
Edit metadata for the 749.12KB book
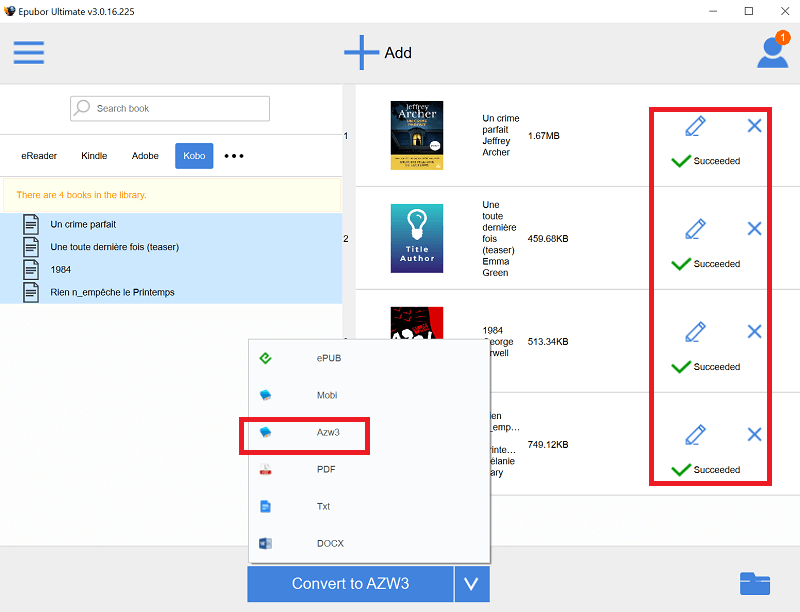pyautogui.click(x=695, y=435)
